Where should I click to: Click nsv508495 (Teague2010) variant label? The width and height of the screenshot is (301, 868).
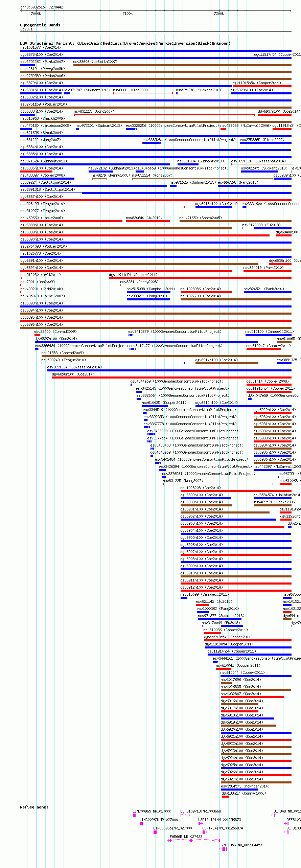(x=43, y=204)
